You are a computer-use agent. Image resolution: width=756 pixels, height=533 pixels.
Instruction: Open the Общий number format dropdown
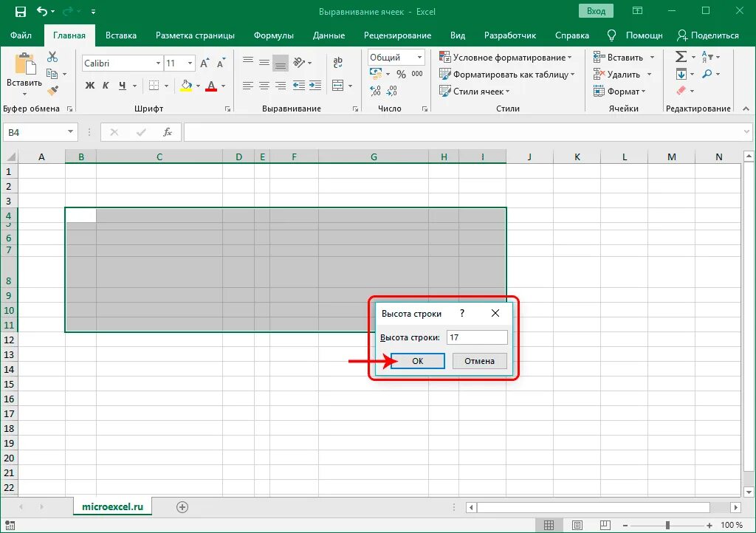[419, 58]
